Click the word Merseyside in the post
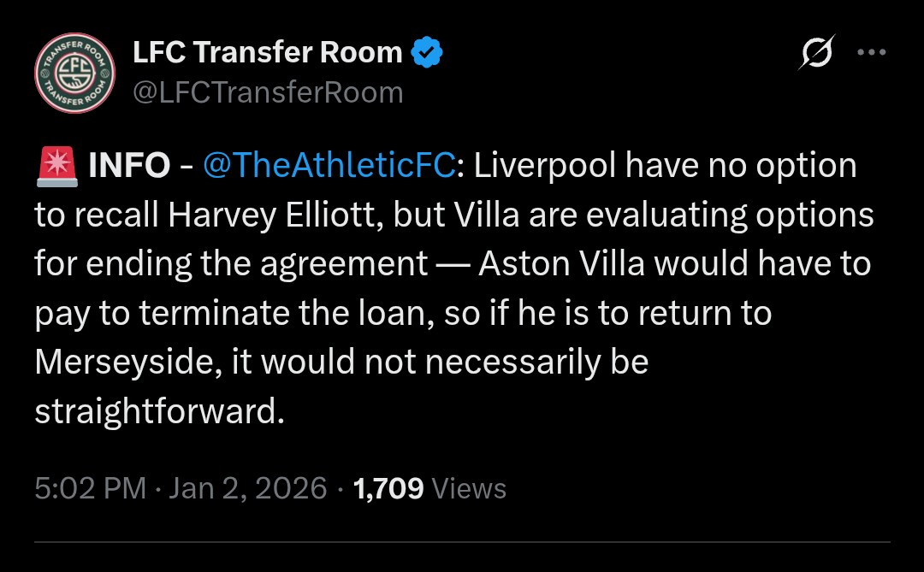This screenshot has width=924, height=572. [127, 363]
